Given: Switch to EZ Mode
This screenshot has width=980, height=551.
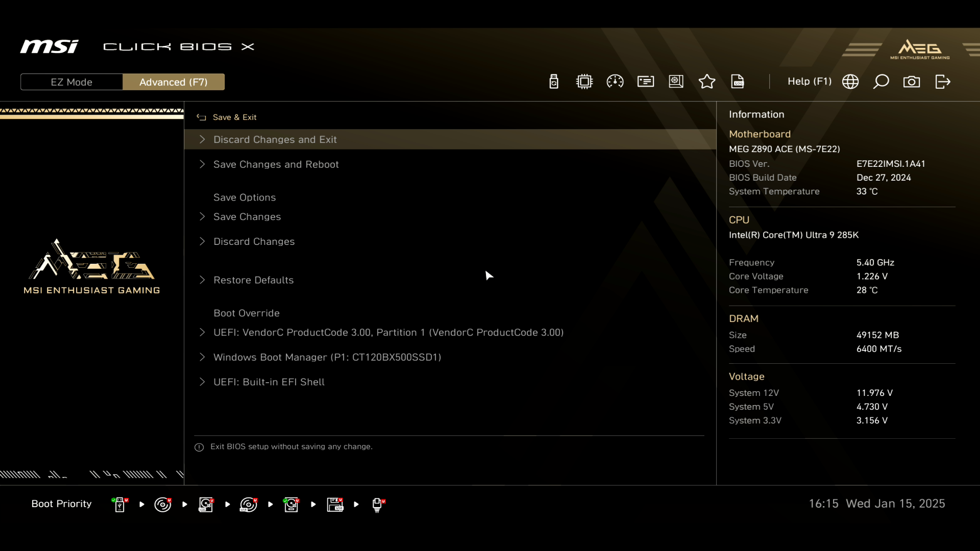Looking at the screenshot, I should (x=71, y=82).
